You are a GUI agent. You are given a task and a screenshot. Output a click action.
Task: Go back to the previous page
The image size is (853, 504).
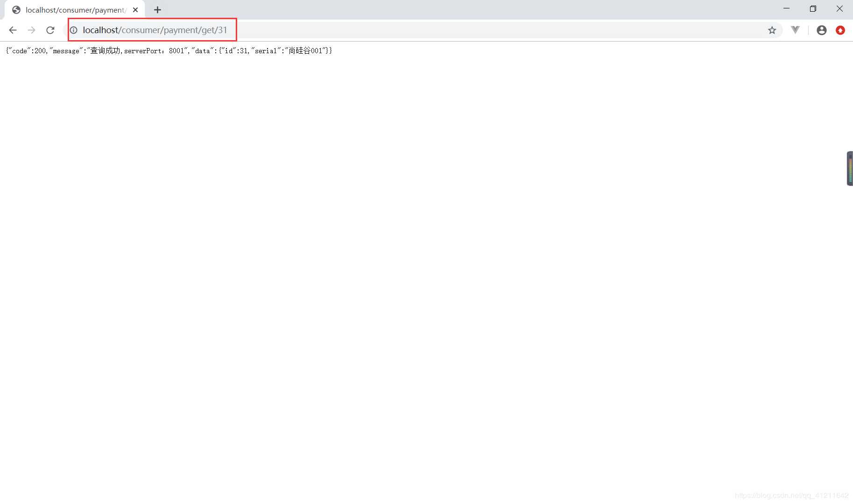point(13,30)
